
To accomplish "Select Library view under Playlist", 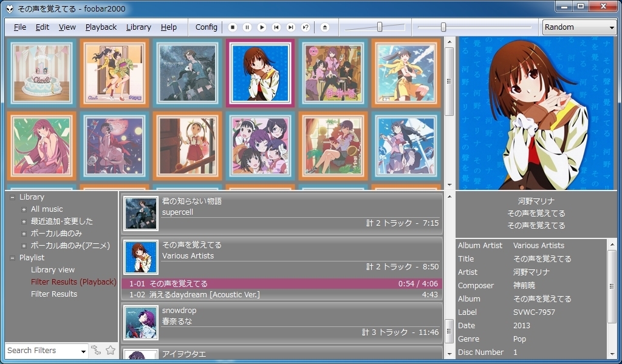I will coord(53,269).
